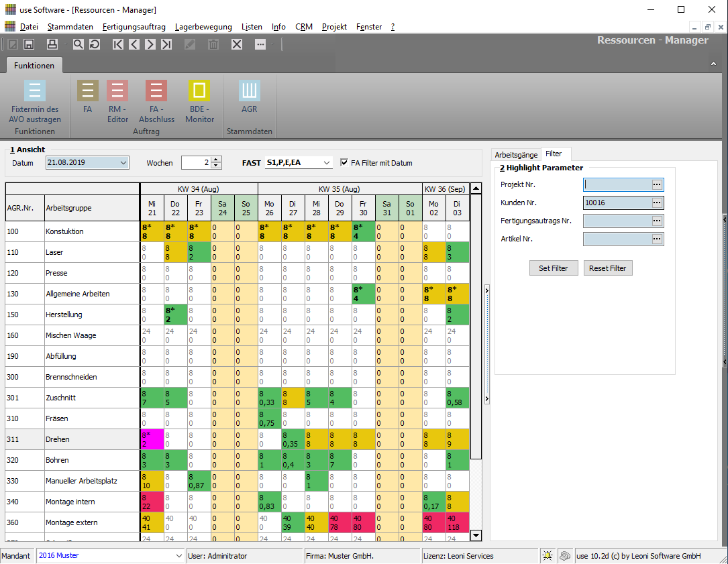Click the refresh toolbar icon
The height and width of the screenshot is (564, 728).
pos(94,44)
